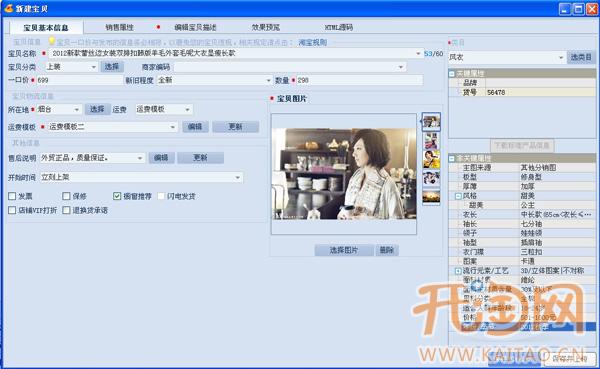600x369 pixels.
Task: Select the third yellow product thumbnail
Action: pyautogui.click(x=431, y=159)
